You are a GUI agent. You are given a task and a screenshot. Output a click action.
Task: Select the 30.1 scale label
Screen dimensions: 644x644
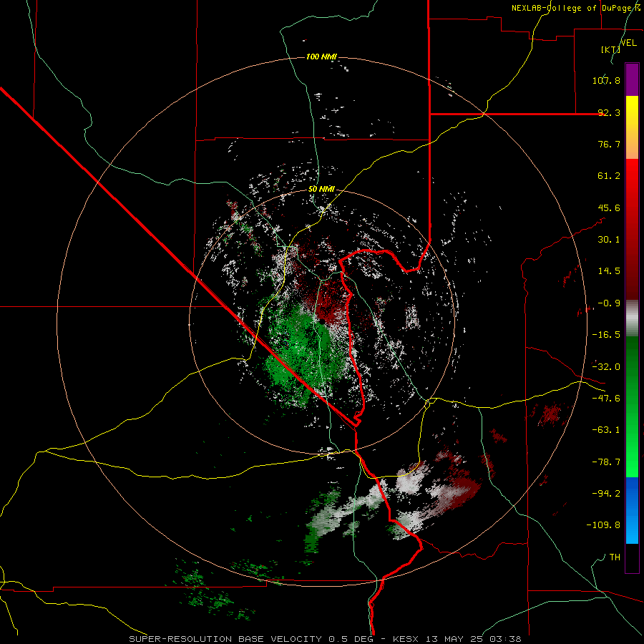point(609,240)
